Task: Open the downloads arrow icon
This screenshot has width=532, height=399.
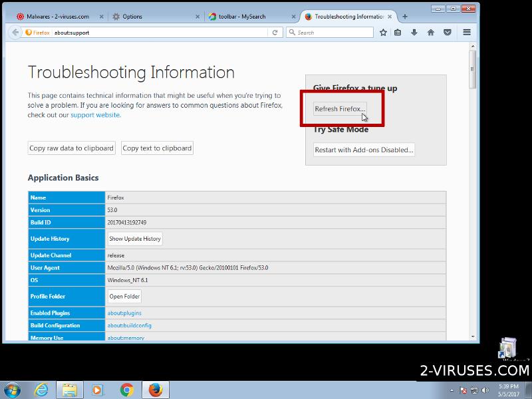Action: click(x=414, y=32)
